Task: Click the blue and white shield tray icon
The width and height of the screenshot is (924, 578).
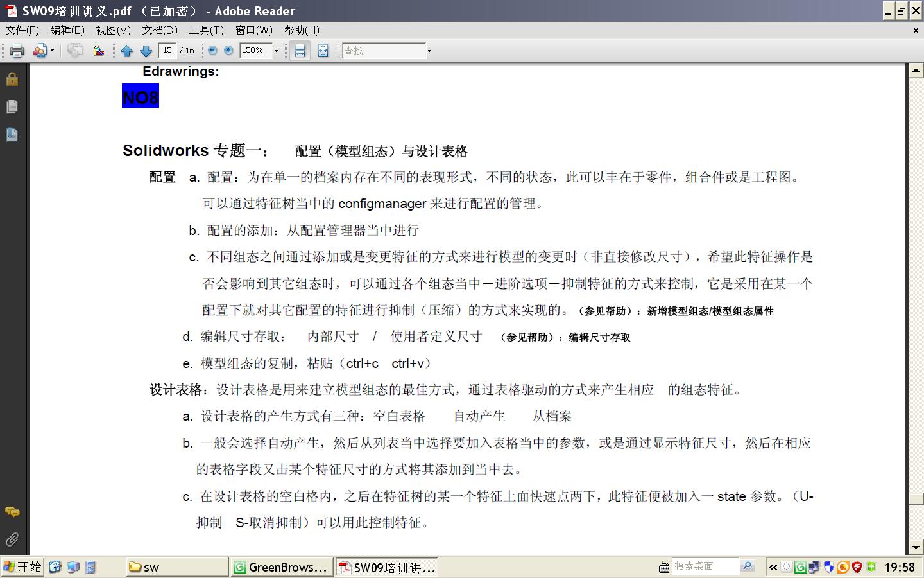Action: pyautogui.click(x=828, y=567)
